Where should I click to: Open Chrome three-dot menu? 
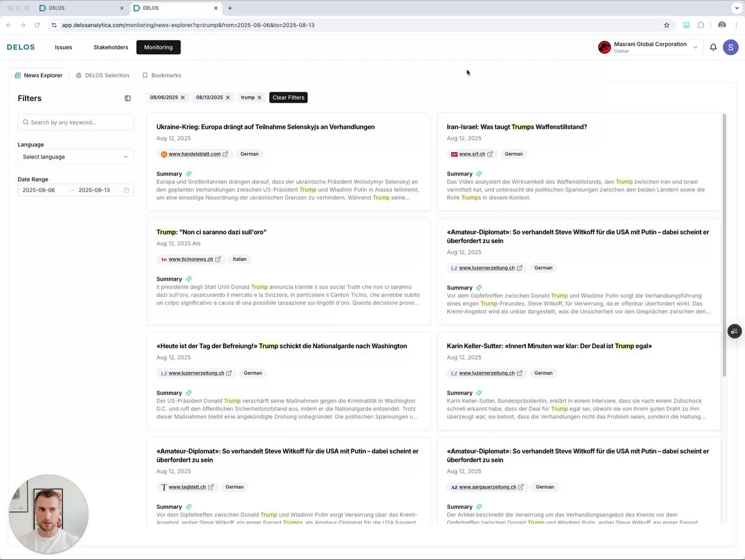click(736, 25)
